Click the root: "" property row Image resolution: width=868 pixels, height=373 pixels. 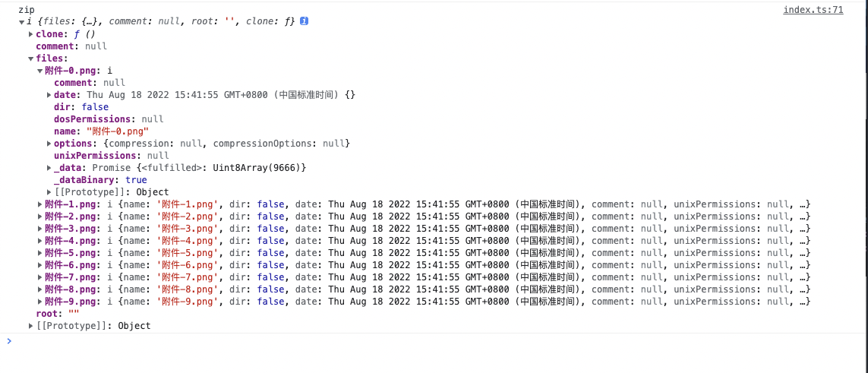click(x=58, y=314)
